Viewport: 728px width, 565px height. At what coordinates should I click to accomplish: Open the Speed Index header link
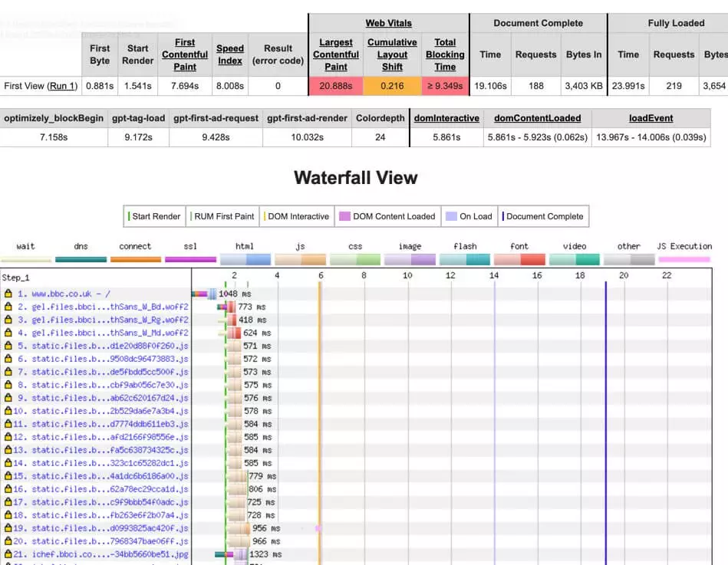229,54
